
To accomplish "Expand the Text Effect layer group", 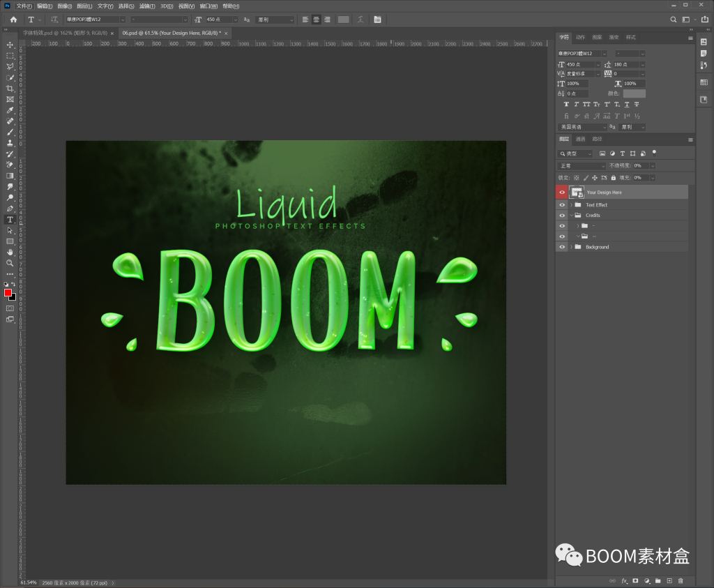I will pyautogui.click(x=571, y=205).
